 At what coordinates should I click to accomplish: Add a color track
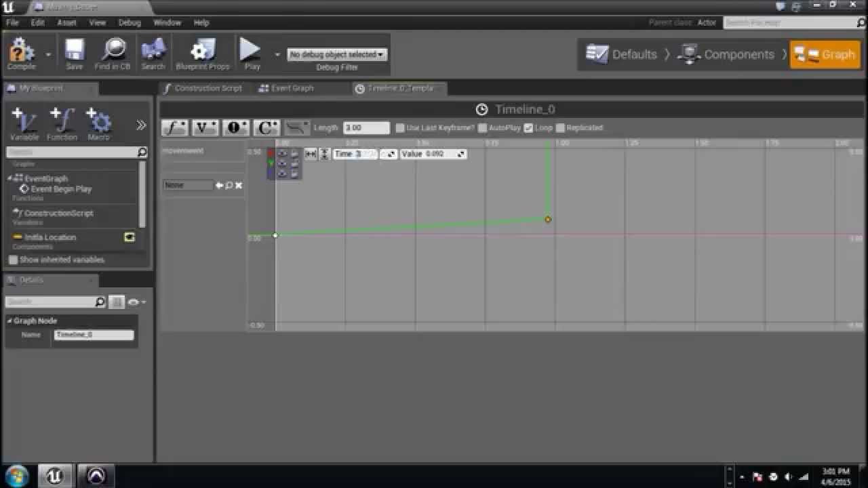pos(267,127)
